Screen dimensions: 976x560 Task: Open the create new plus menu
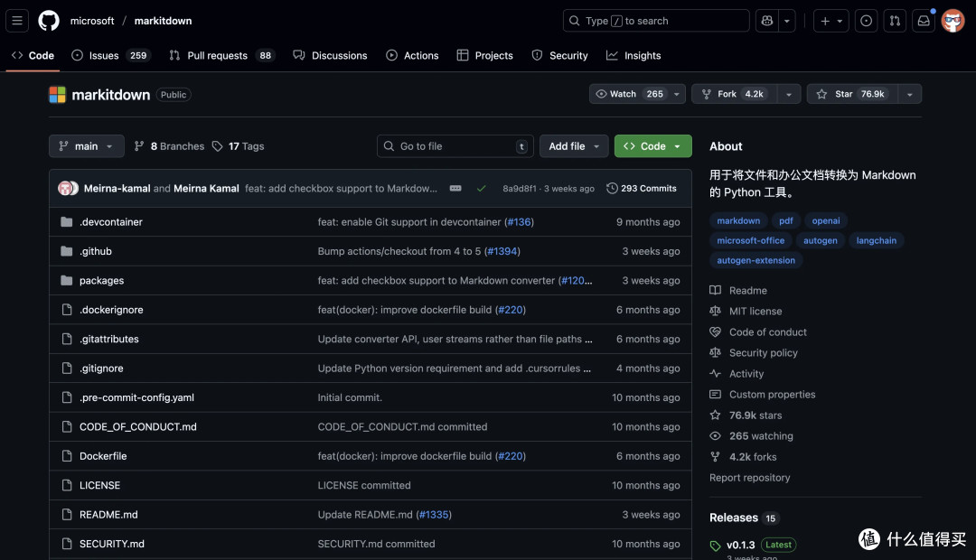tap(831, 21)
